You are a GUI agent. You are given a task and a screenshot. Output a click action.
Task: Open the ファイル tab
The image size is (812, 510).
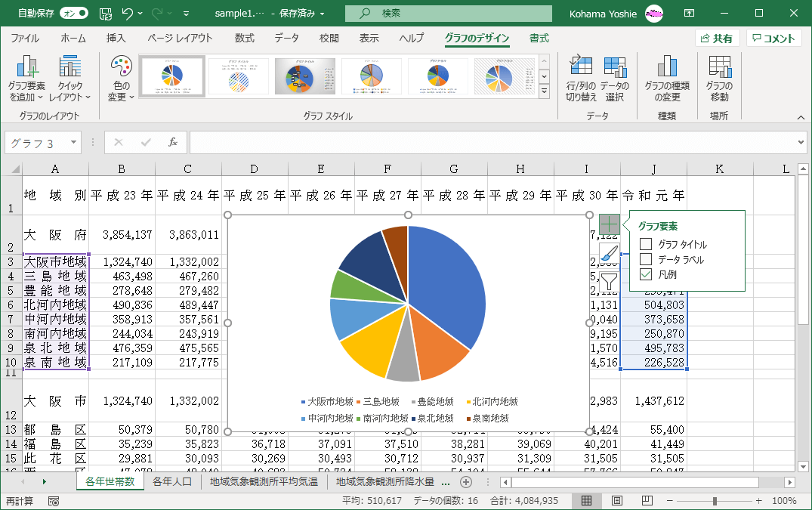pyautogui.click(x=24, y=38)
